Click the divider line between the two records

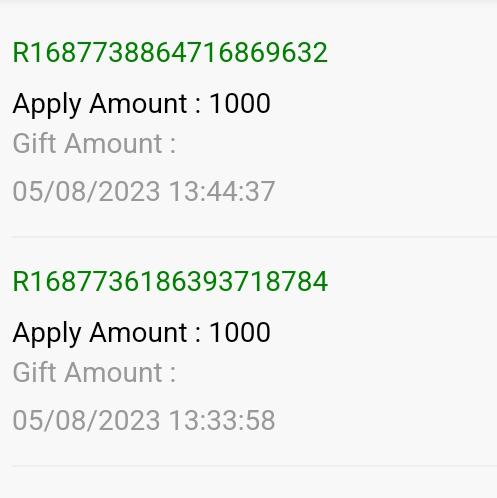[255, 237]
